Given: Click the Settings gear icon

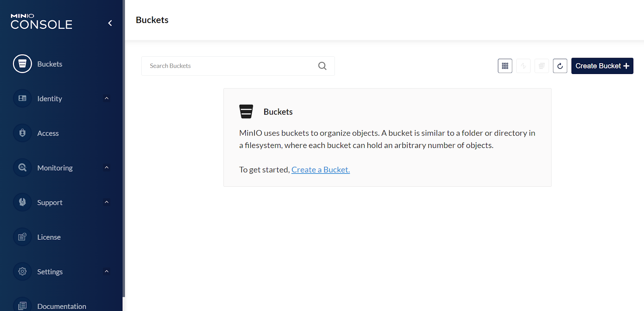Looking at the screenshot, I should (23, 272).
